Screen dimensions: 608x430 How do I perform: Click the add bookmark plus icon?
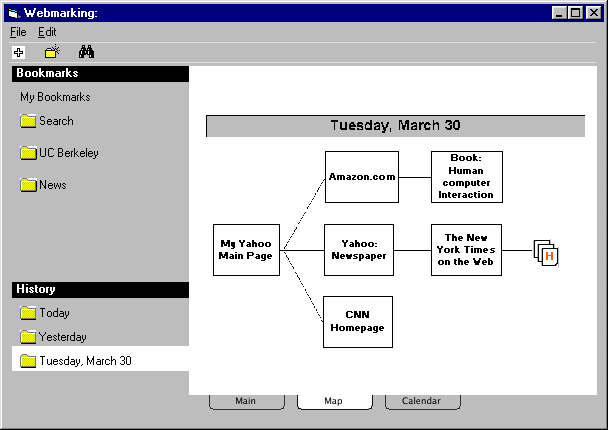point(19,52)
